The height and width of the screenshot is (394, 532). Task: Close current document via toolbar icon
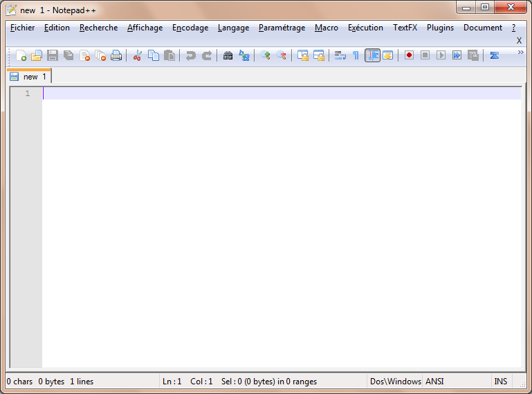pyautogui.click(x=84, y=55)
